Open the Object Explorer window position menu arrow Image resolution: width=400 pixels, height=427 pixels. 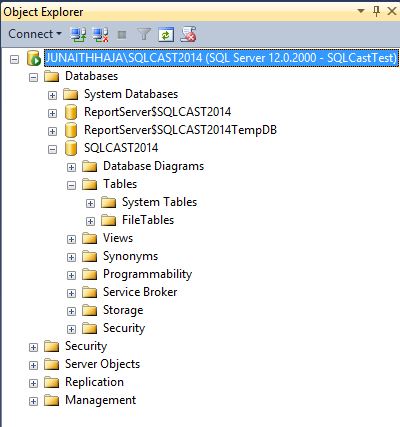[361, 11]
